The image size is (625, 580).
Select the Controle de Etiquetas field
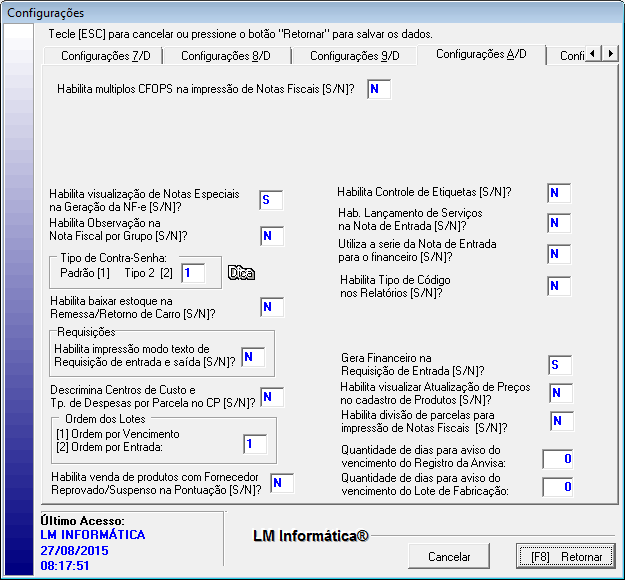559,193
